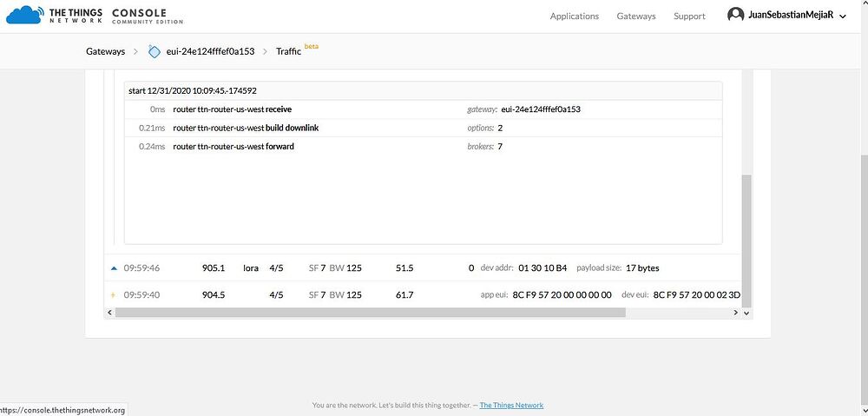
Task: Click the horizontal scrollbar left arrow
Action: (109, 313)
